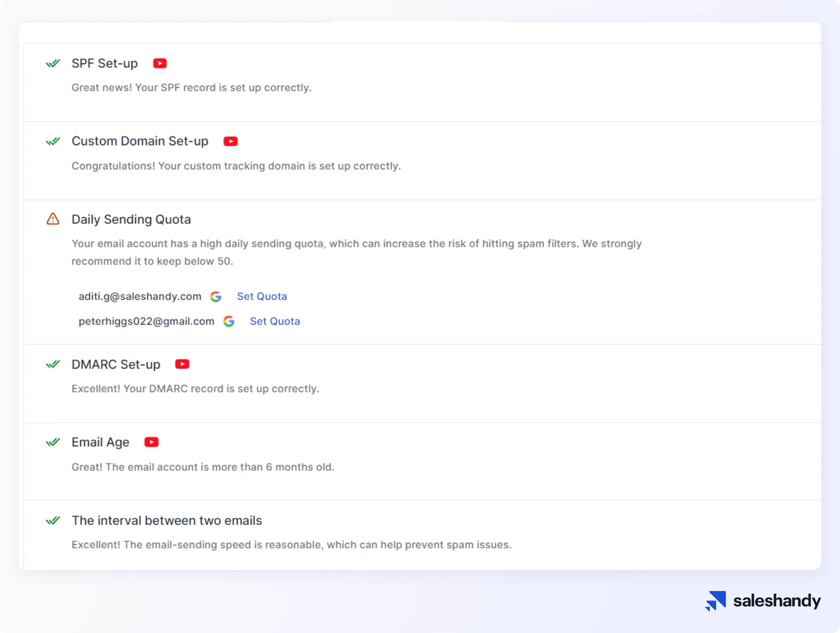Image resolution: width=840 pixels, height=633 pixels.
Task: Click Google icon next to aditi.g@saleshandy.com
Action: pos(216,296)
